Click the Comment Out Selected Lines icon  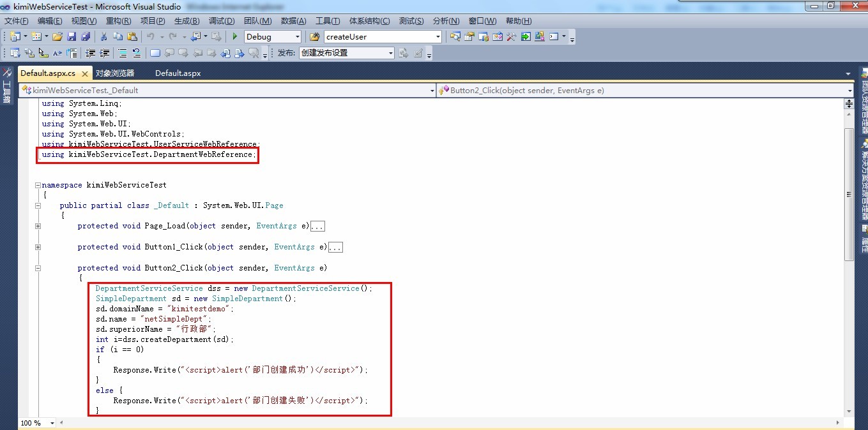(123, 53)
